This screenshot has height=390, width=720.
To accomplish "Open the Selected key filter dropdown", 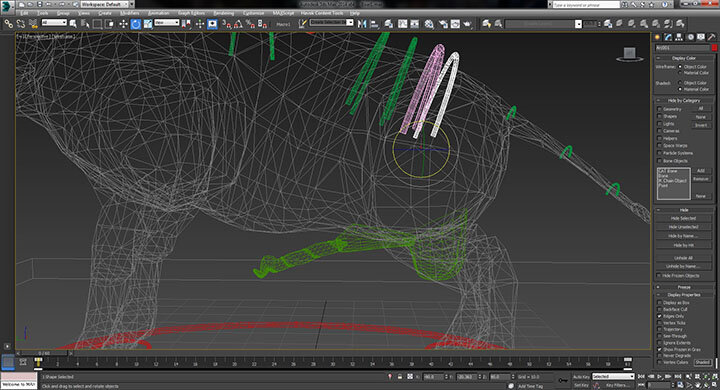I will tap(613, 377).
